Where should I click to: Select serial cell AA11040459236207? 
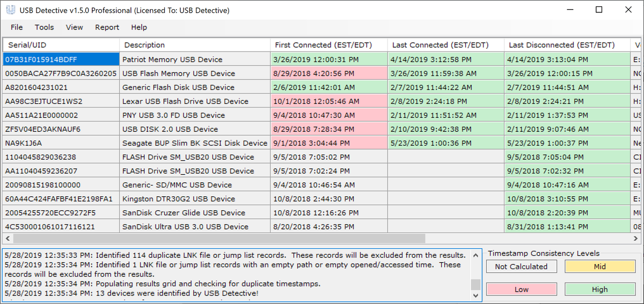click(x=61, y=171)
